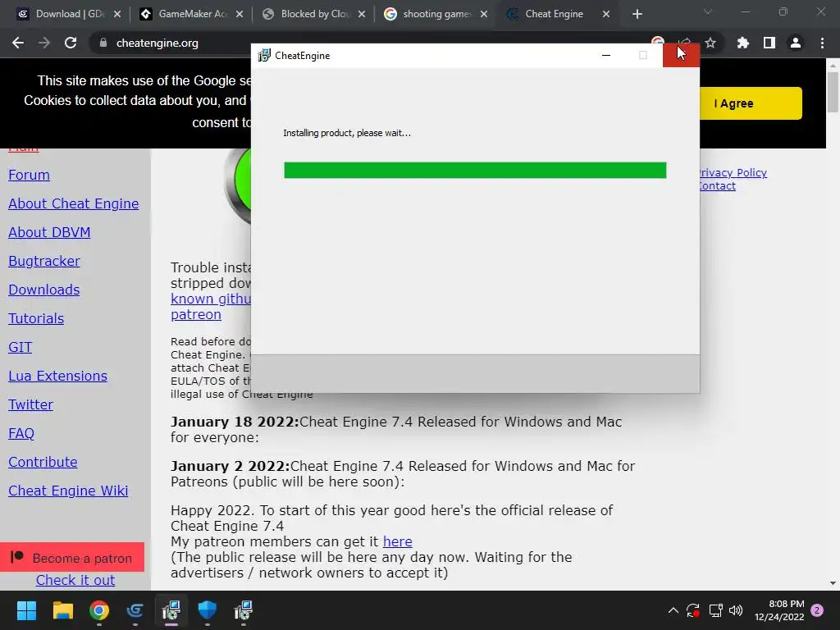Click the page vertical scrollbar thumb

pos(833,92)
